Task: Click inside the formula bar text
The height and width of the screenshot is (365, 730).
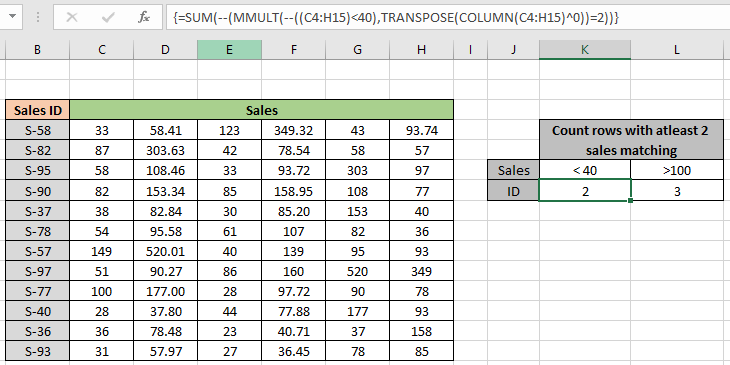Action: [x=446, y=18]
